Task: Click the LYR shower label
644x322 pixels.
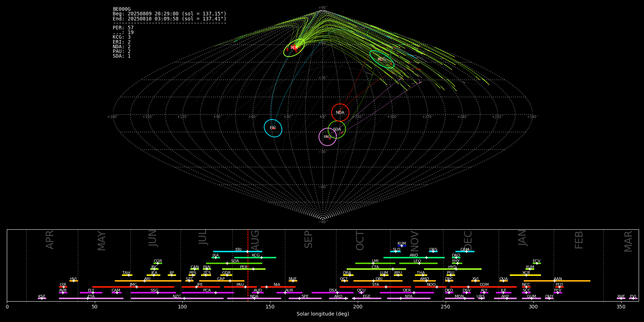Action: 63,285
